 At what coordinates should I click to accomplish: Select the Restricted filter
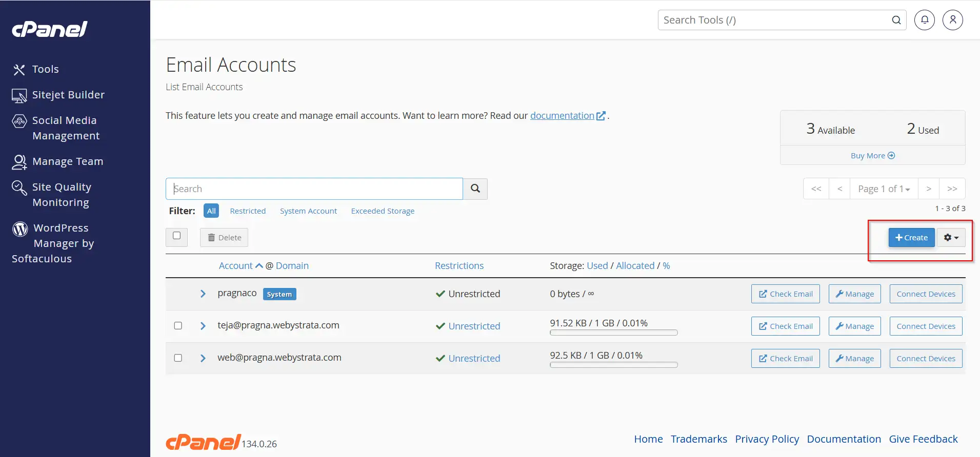pos(248,211)
